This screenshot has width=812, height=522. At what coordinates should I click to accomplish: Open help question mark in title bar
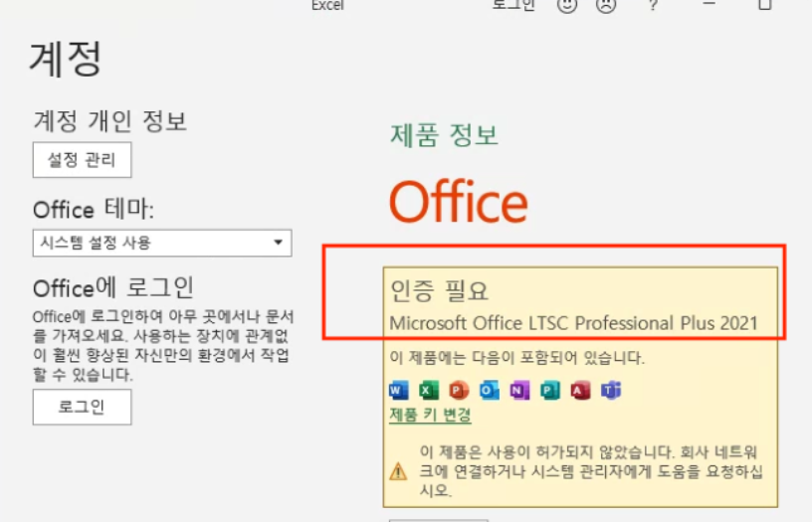click(653, 5)
